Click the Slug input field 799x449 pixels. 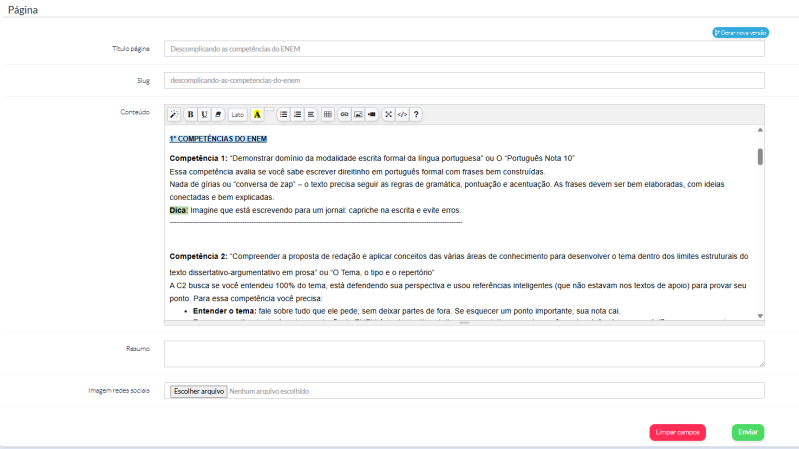tap(464, 81)
